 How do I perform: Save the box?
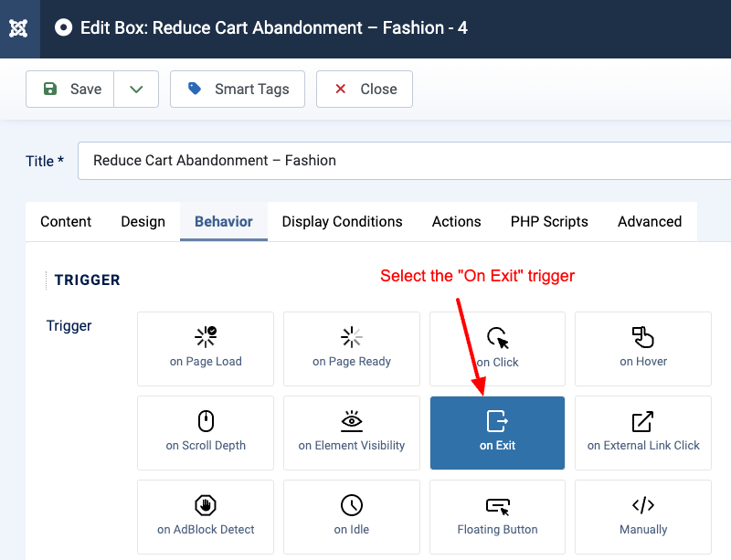[70, 89]
